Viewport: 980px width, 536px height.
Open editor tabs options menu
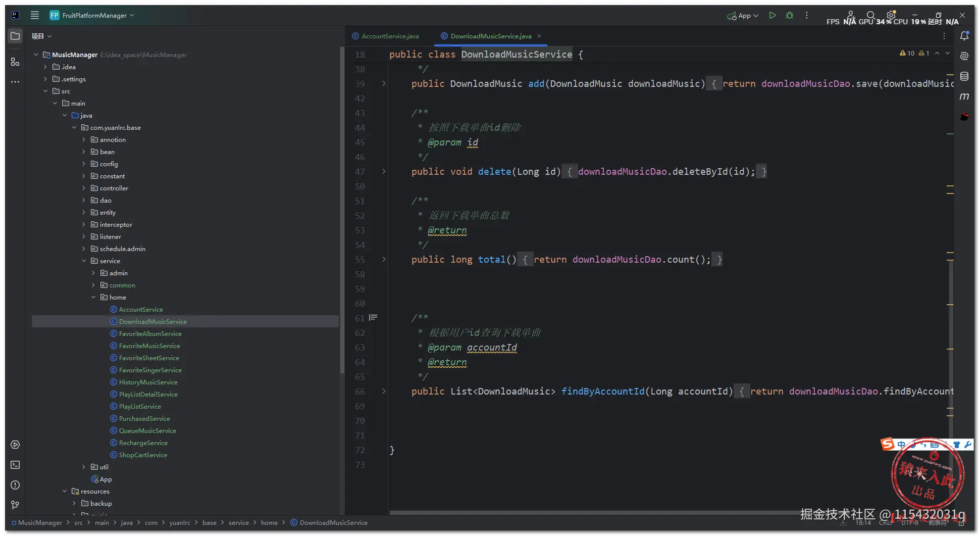944,36
